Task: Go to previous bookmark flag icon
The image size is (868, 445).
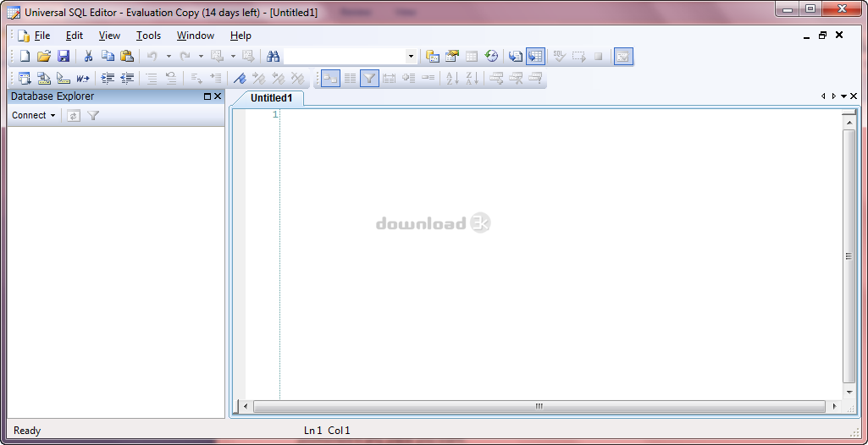Action: click(278, 79)
